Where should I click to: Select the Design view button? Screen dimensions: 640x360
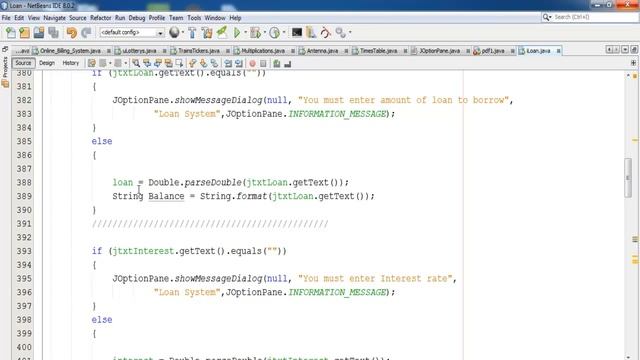tap(47, 63)
